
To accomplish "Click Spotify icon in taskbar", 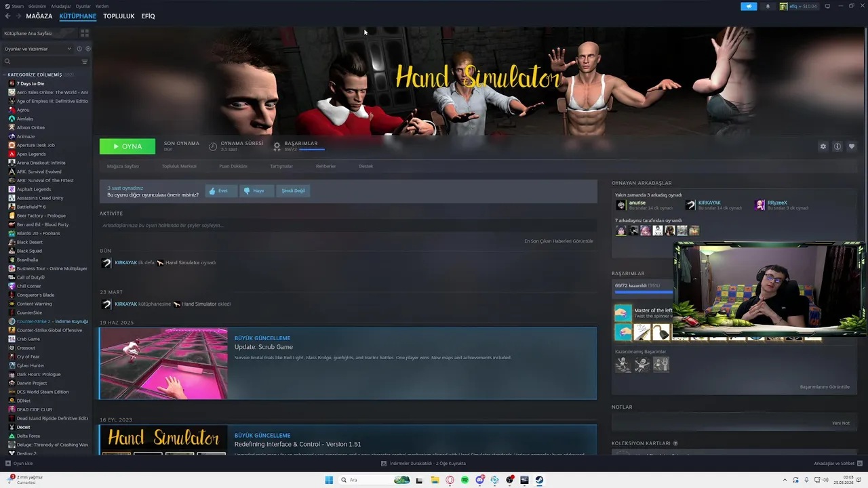I will click(465, 480).
